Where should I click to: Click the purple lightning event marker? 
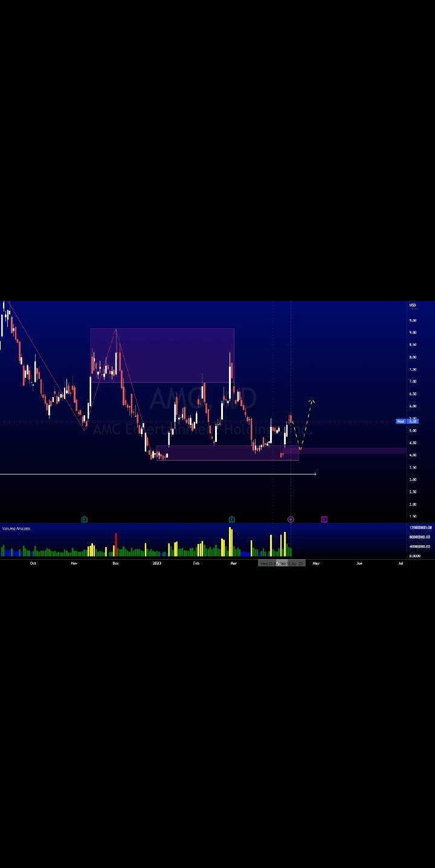coord(291,519)
